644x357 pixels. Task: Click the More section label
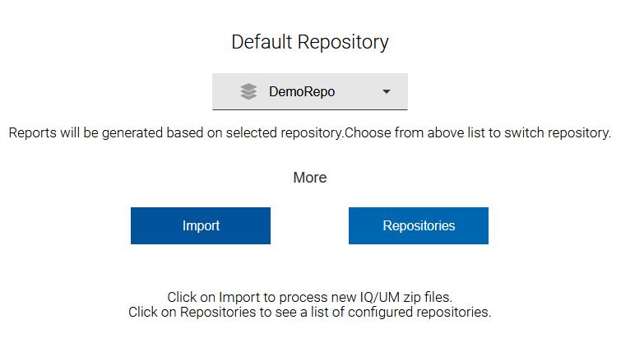pyautogui.click(x=309, y=178)
